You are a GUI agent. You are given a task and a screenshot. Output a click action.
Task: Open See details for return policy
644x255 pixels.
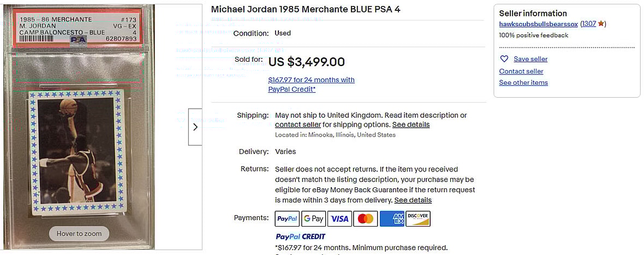point(413,200)
